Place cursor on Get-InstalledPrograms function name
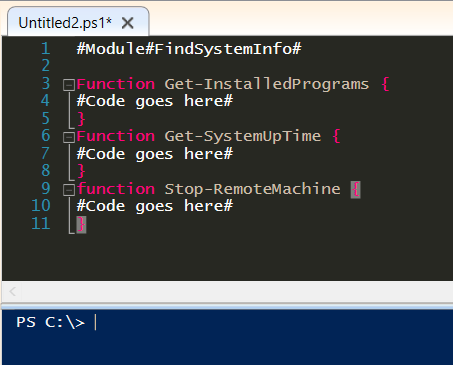 [267, 84]
